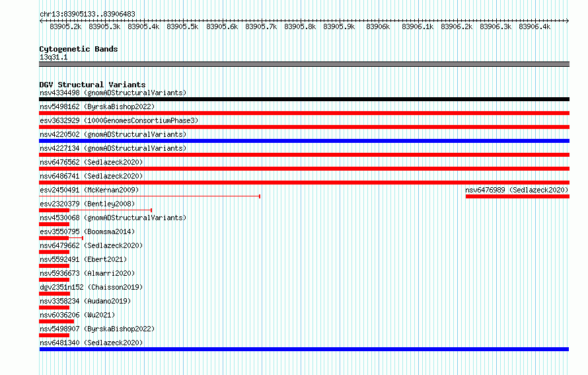This screenshot has width=588, height=375.
Task: Click the red bar under nsv6476989
Action: click(x=517, y=196)
